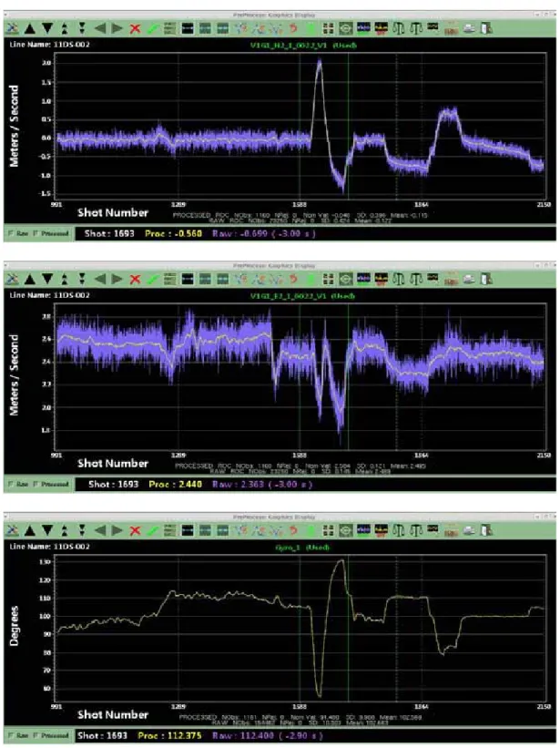Click the target circle icon in V1G1_E2 window
The width and height of the screenshot is (560, 748).
(x=346, y=280)
